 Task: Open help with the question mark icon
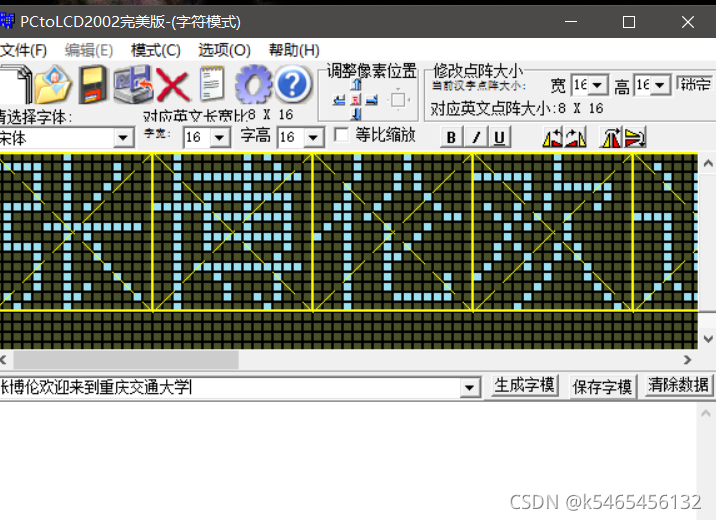(x=293, y=84)
